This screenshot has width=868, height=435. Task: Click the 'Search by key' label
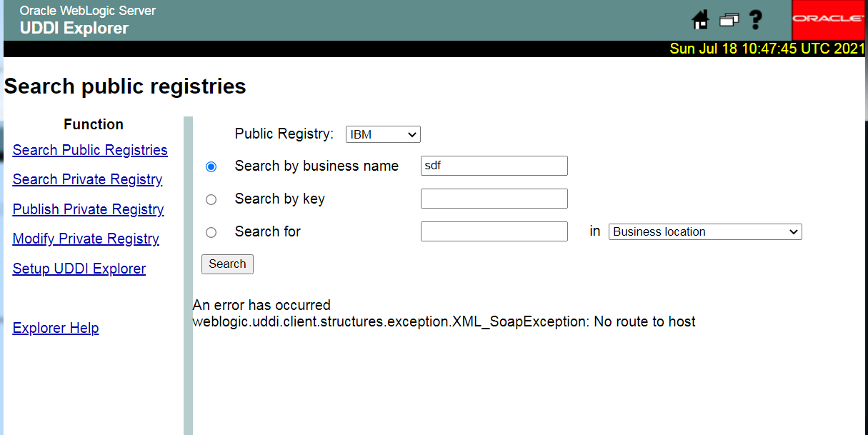[x=280, y=199]
